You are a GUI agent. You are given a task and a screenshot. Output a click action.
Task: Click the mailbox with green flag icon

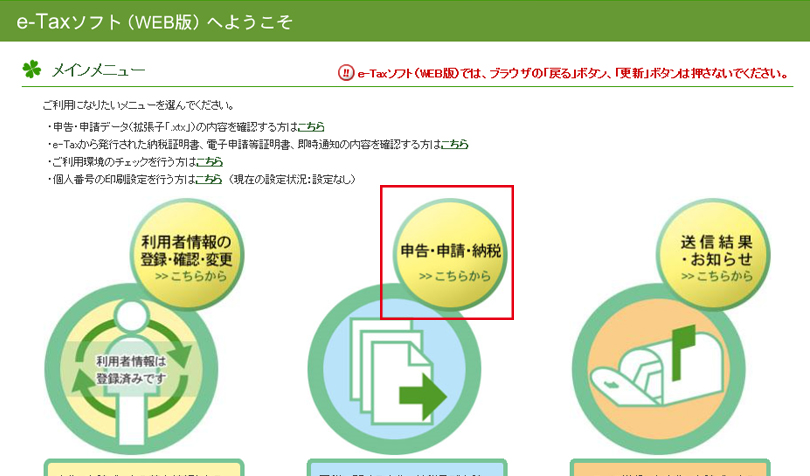click(x=659, y=370)
